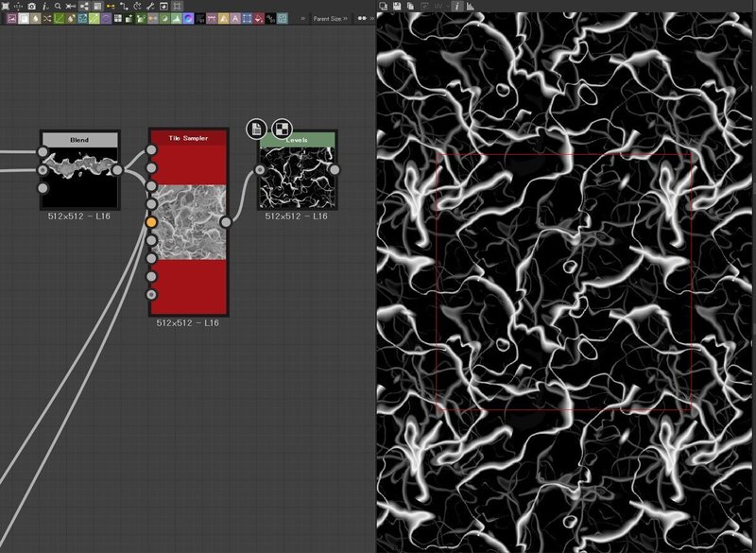Toggle the highlighted graph links display icon
This screenshot has height=553, width=756.
pos(84,7)
